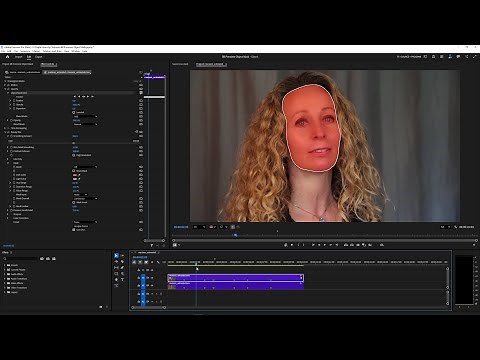The width and height of the screenshot is (480, 360).
Task: Select the Selection tool in tools panel
Action: [116, 256]
